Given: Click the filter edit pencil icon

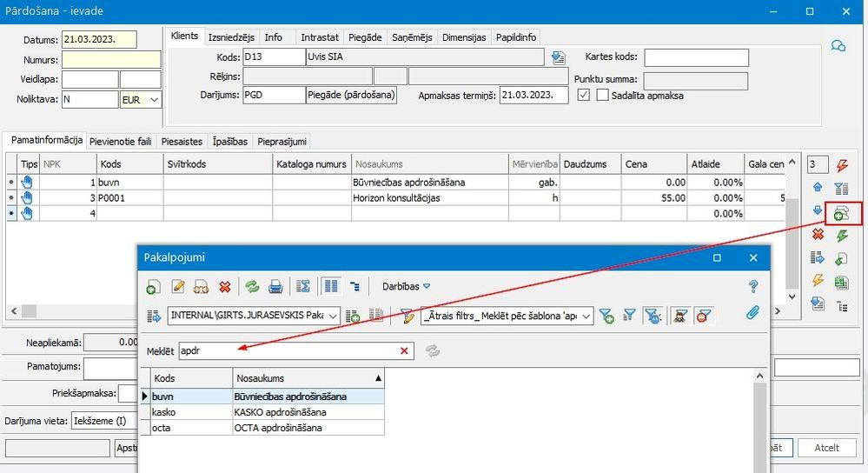Looking at the screenshot, I should point(407,316).
